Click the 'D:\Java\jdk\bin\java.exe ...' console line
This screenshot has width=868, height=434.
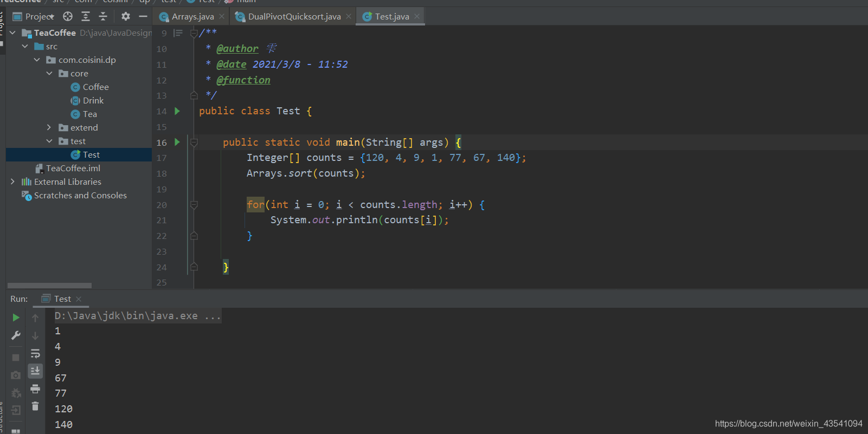click(x=138, y=316)
